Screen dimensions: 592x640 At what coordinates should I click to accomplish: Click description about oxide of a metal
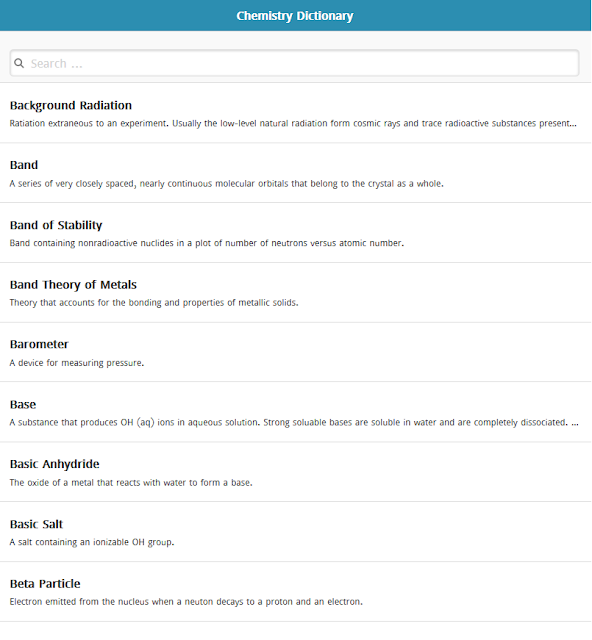[131, 482]
